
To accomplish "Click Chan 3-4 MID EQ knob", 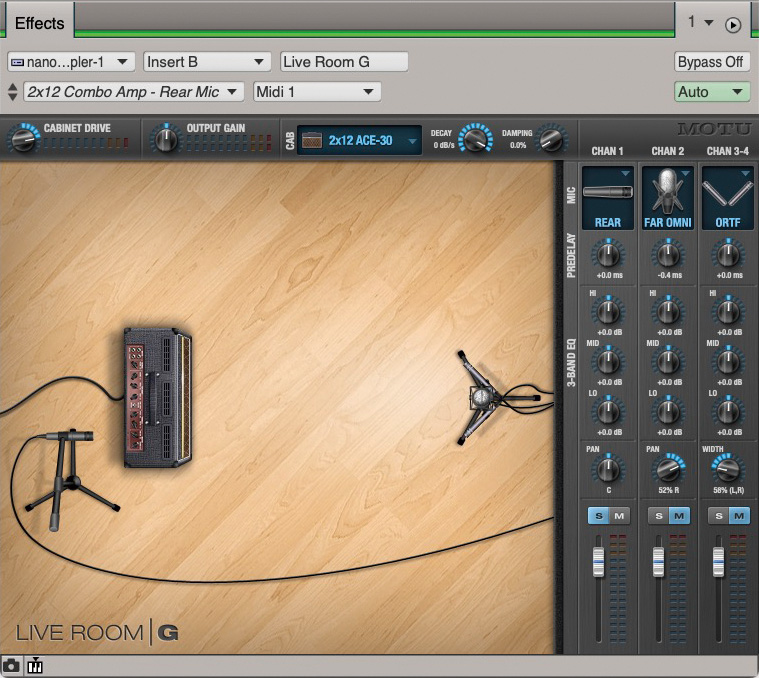I will click(x=728, y=362).
